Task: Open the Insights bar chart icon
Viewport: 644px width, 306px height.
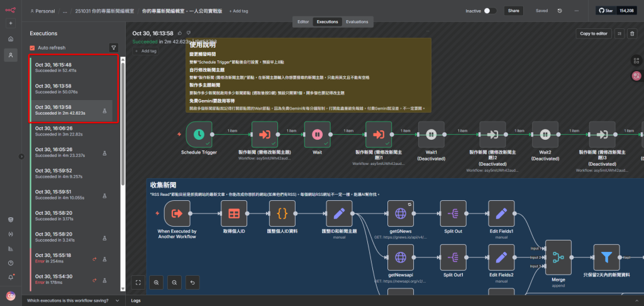Action: [11, 249]
